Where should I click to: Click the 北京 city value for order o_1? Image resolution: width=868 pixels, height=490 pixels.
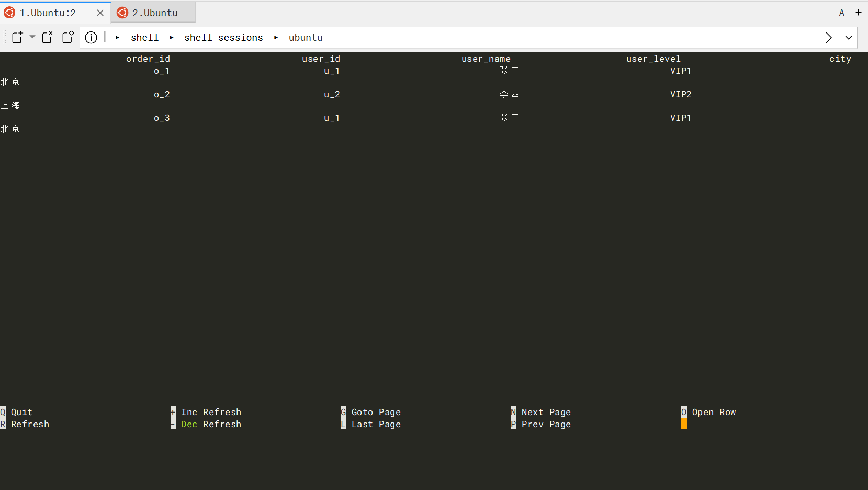click(x=10, y=82)
